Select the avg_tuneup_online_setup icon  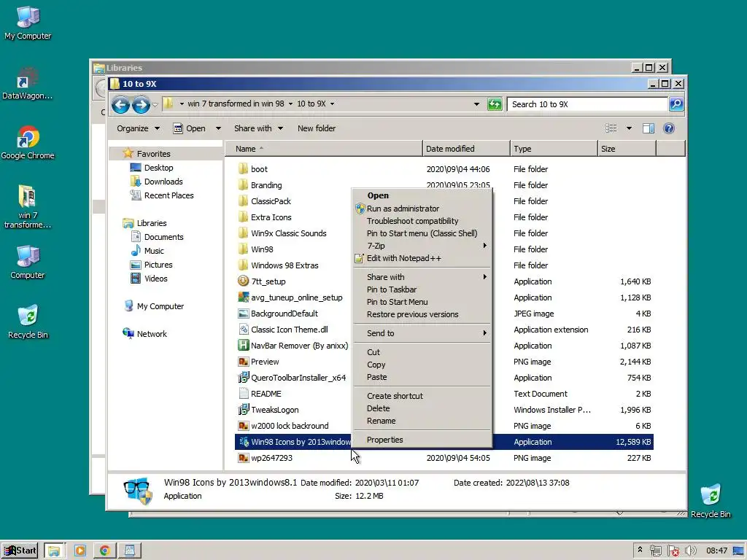pyautogui.click(x=243, y=297)
